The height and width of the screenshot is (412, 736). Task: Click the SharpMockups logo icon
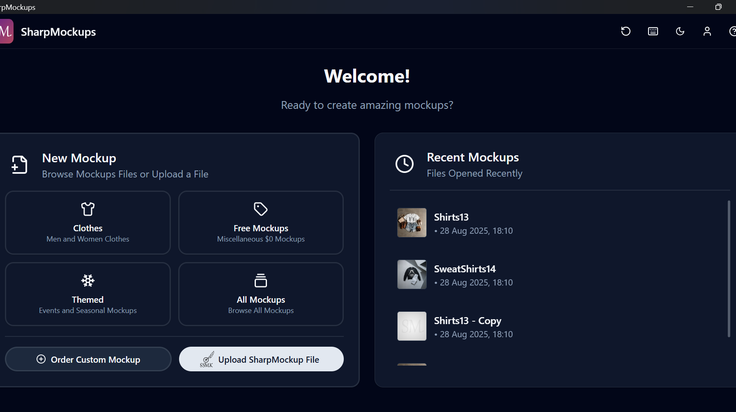coord(6,31)
